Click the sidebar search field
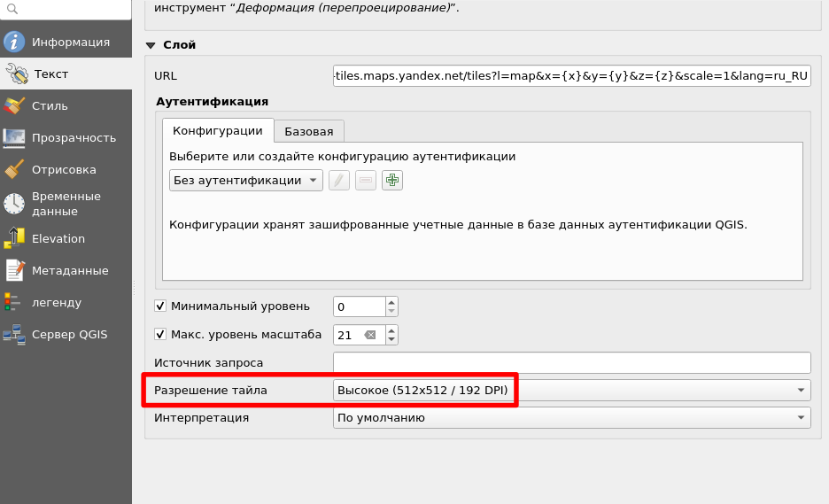This screenshot has width=829, height=504. (66, 9)
